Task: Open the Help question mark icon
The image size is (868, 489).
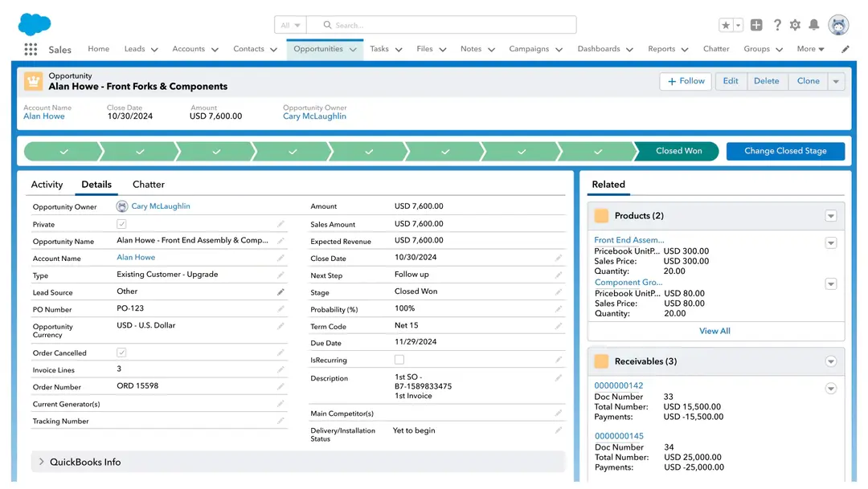Action: click(x=777, y=25)
